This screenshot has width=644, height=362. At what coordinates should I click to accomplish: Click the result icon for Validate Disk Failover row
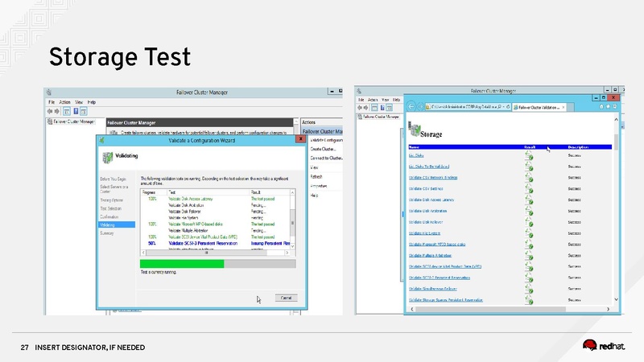(x=529, y=222)
